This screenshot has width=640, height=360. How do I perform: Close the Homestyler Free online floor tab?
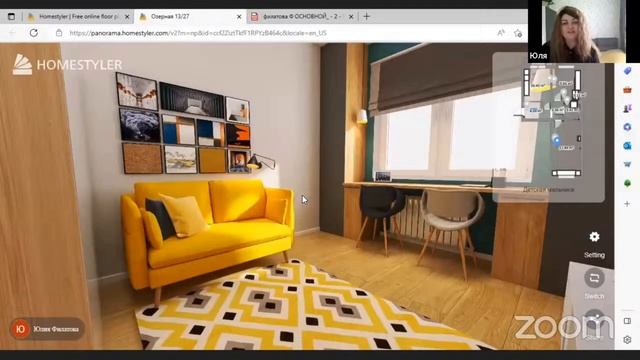(x=127, y=17)
